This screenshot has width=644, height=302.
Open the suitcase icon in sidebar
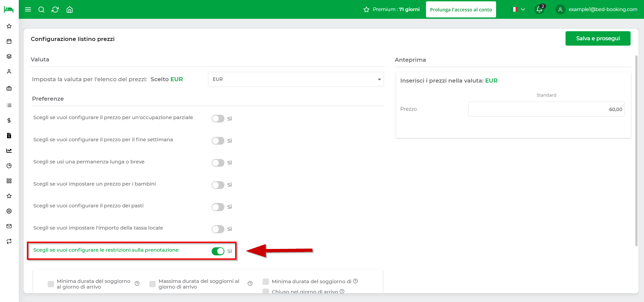point(9,88)
